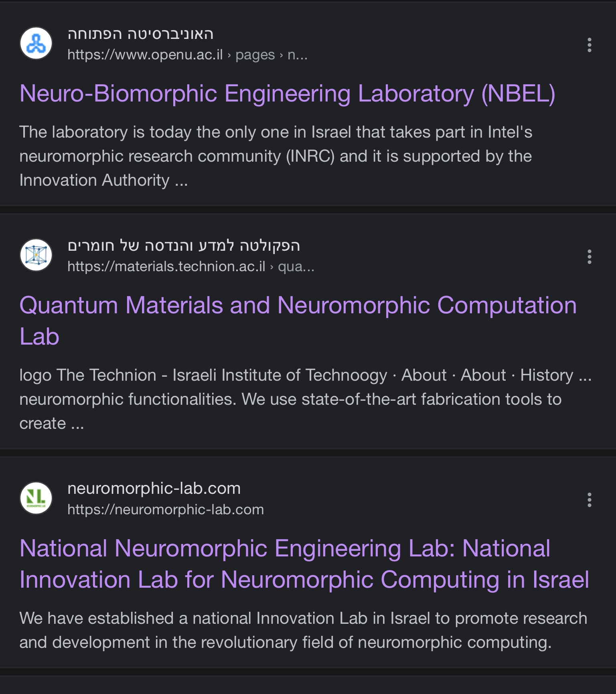This screenshot has width=616, height=694.
Task: Open three-dot menu for NBEL result
Action: 589,45
